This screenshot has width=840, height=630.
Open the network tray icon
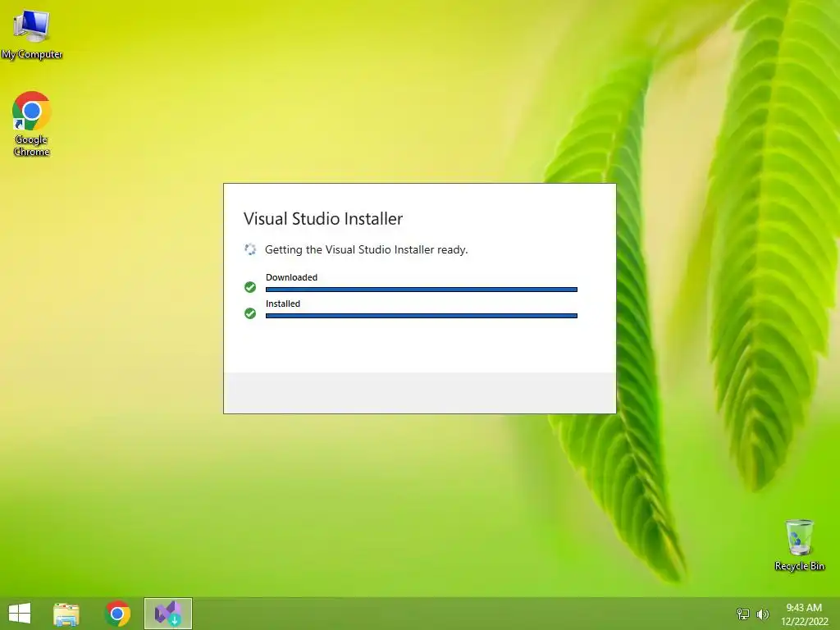(743, 614)
